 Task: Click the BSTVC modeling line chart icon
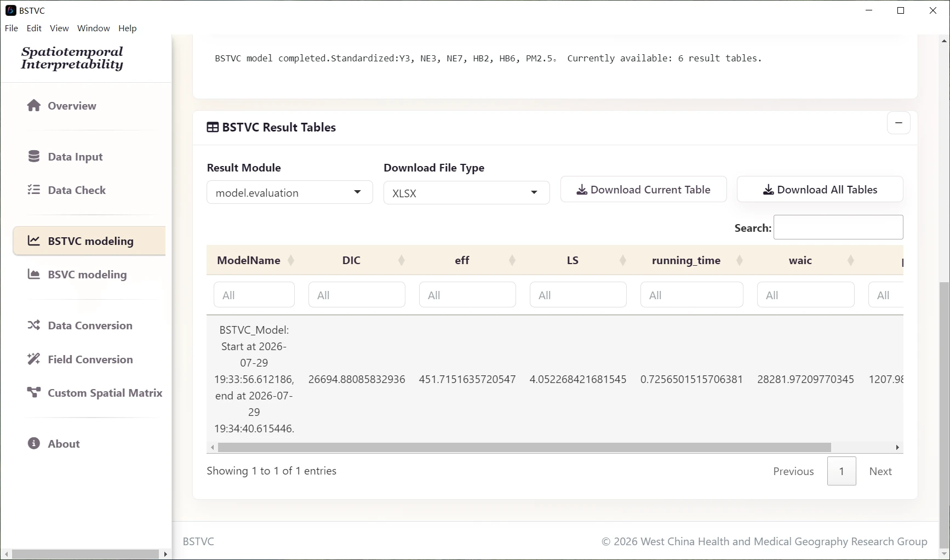click(34, 241)
